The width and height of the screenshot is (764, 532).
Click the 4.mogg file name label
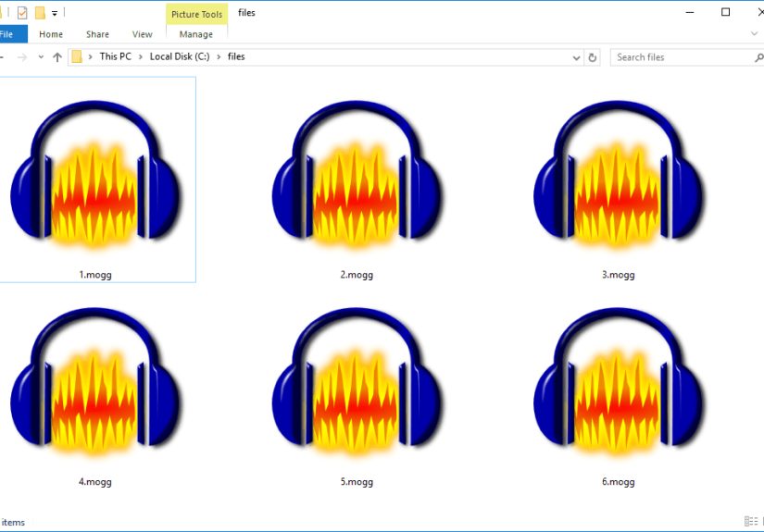pyautogui.click(x=95, y=482)
